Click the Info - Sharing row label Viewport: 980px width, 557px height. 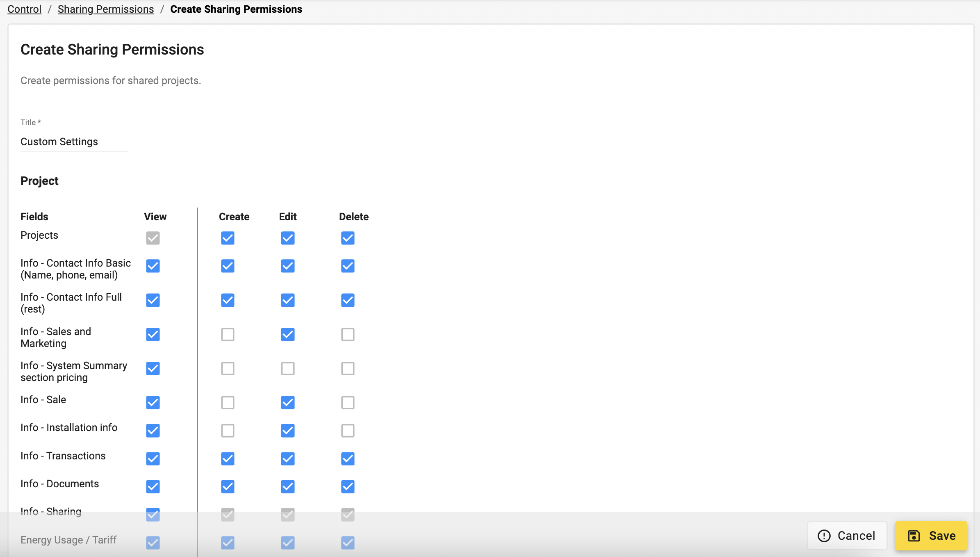(51, 511)
